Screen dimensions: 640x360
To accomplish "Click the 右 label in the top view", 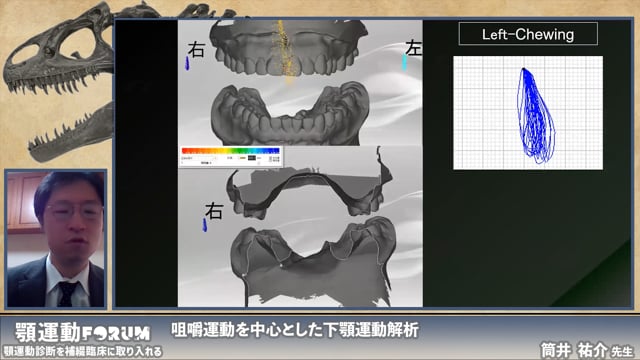I will [196, 50].
